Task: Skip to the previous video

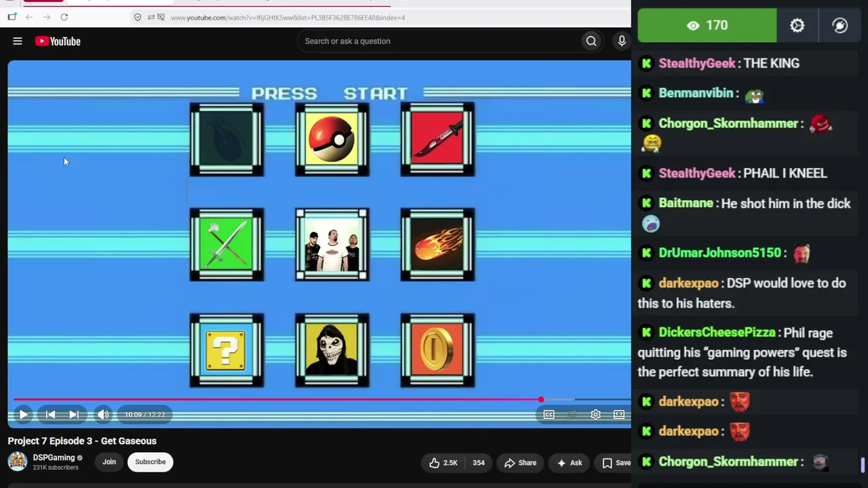Action: click(50, 414)
